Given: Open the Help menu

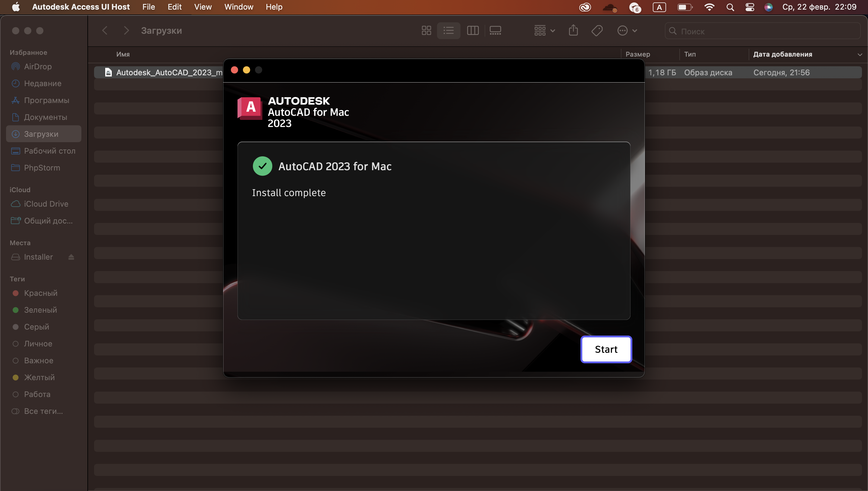Looking at the screenshot, I should 274,7.
